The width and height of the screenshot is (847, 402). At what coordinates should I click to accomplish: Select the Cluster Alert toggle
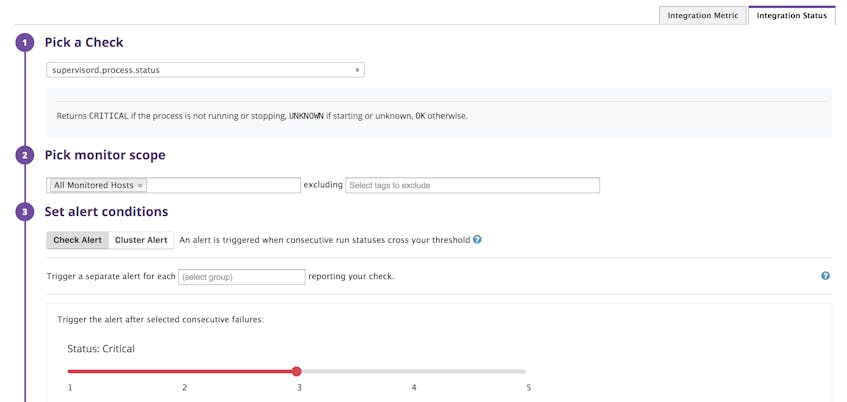[x=141, y=240]
